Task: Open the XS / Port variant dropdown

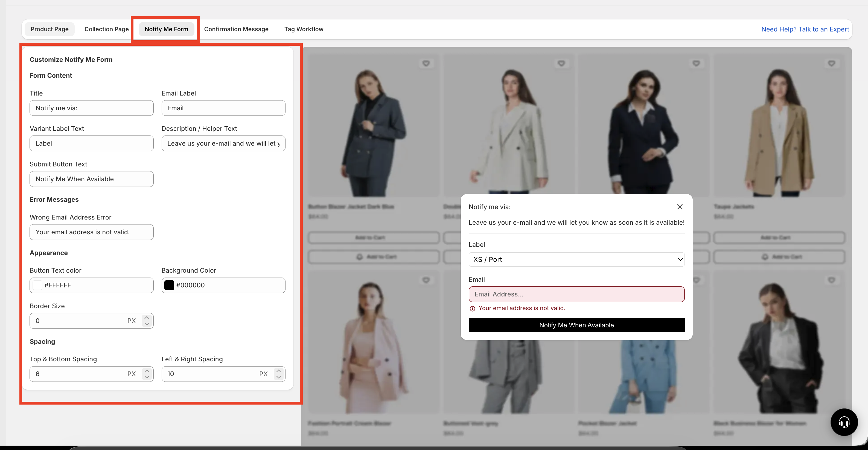Action: [576, 259]
